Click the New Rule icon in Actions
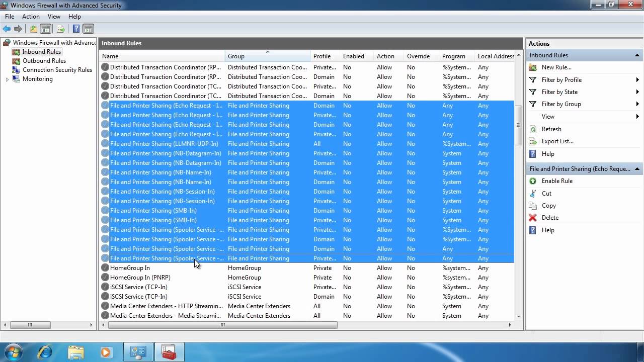The height and width of the screenshot is (362, 644). (533, 67)
